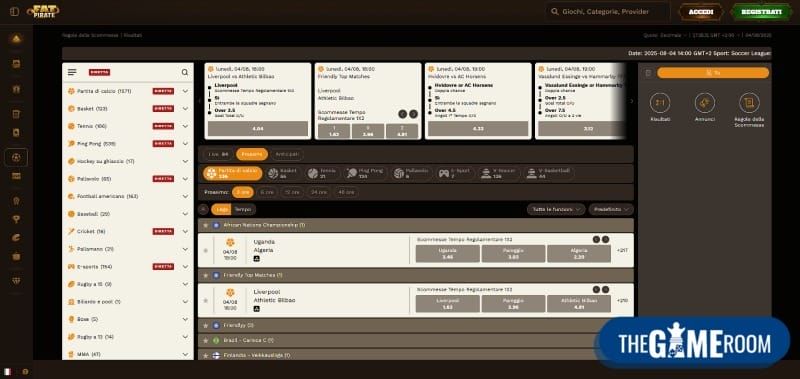Open the Predefinito sorting dropdown

pos(611,209)
